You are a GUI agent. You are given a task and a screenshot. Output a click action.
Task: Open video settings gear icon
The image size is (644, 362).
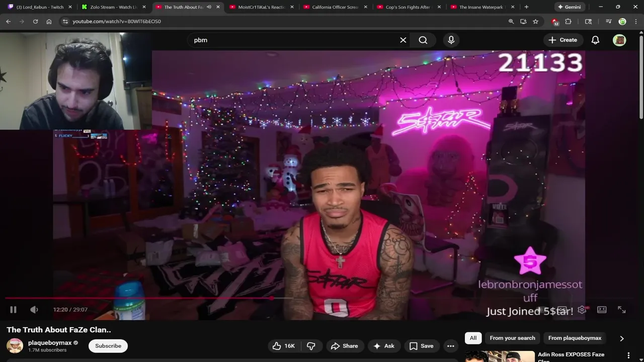point(582,310)
